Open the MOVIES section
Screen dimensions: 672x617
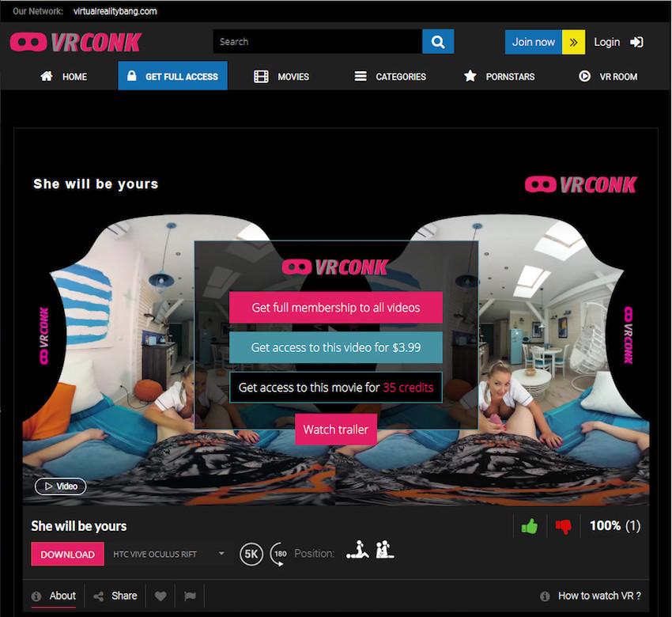(281, 76)
